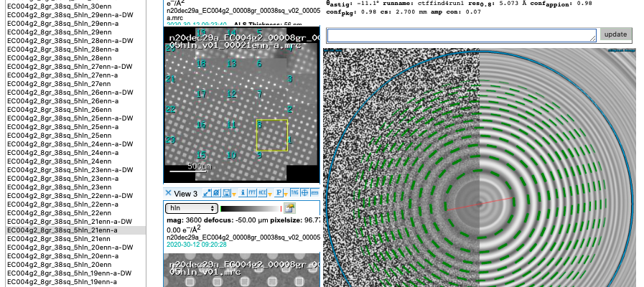Click target number 12 on the grid map
This screenshot has height=287, width=644.
tap(232, 94)
